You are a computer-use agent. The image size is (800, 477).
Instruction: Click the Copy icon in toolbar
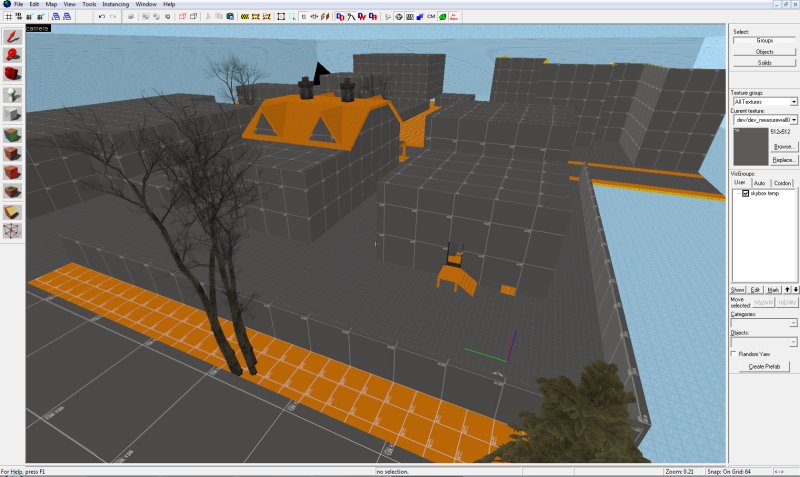(x=219, y=16)
